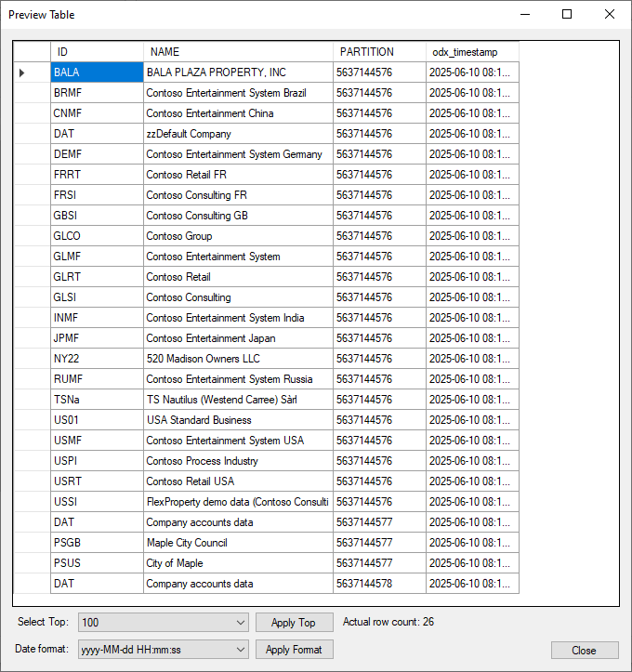Click the zzDefault Company name cell
This screenshot has width=632, height=672.
(x=238, y=134)
